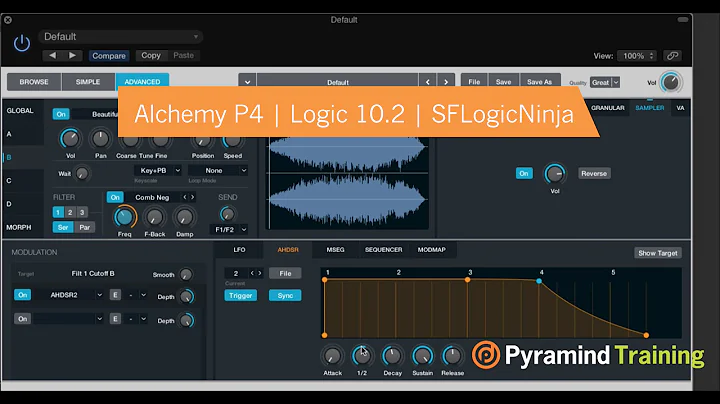The height and width of the screenshot is (404, 720).
Task: Toggle the Reverse button
Action: (594, 174)
